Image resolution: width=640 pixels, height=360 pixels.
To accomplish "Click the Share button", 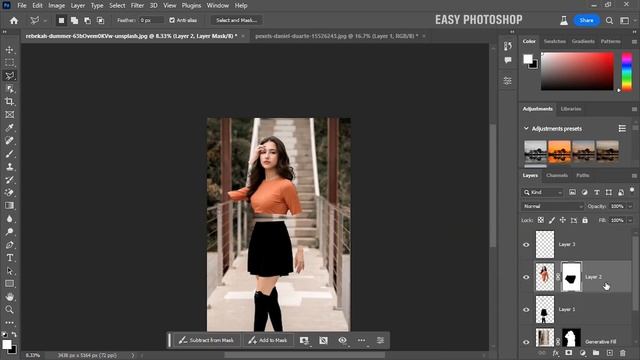I will [x=586, y=20].
